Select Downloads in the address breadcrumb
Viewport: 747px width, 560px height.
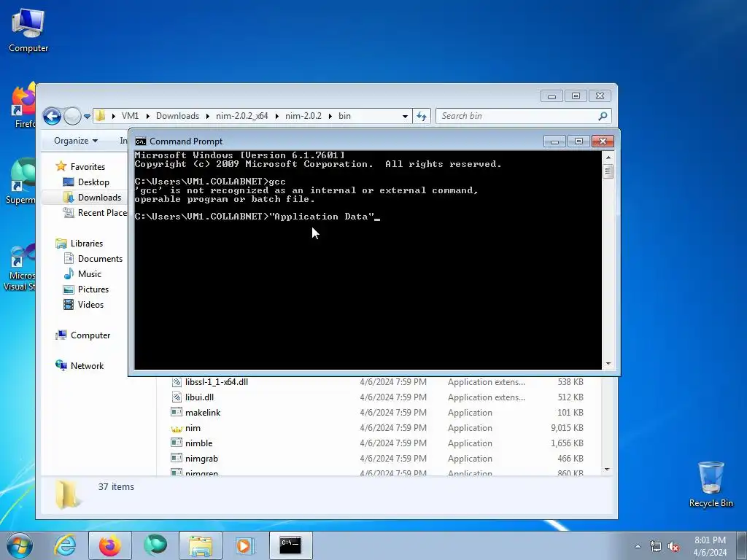177,116
